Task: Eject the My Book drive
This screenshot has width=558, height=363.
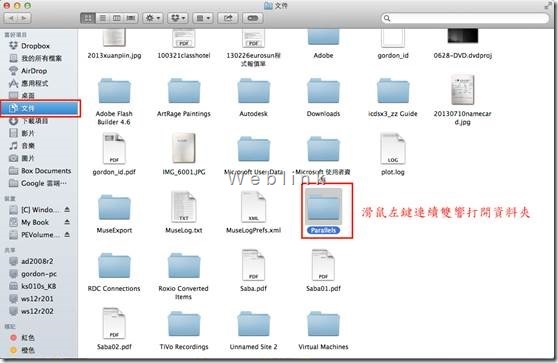Action: click(67, 222)
